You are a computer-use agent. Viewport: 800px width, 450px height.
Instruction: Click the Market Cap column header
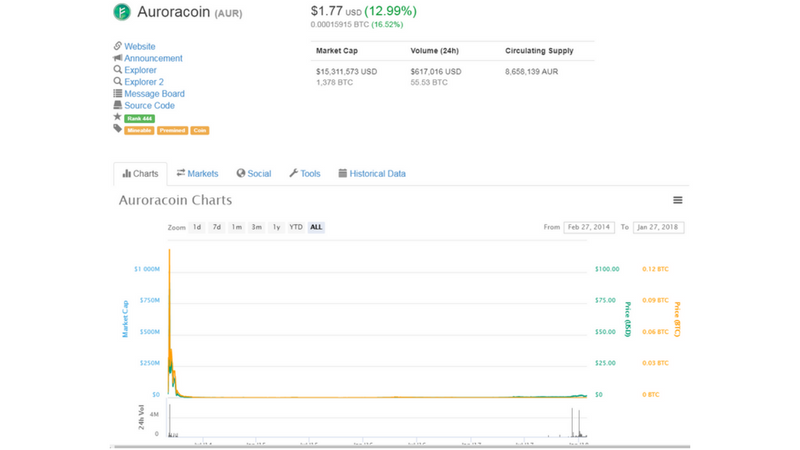click(x=337, y=51)
